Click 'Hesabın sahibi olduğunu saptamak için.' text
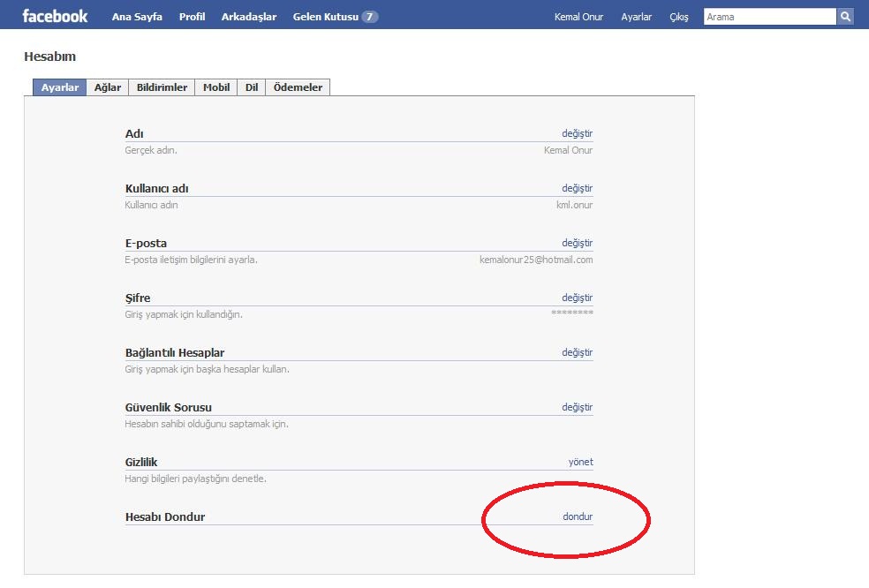This screenshot has width=869, height=588. pos(207,424)
